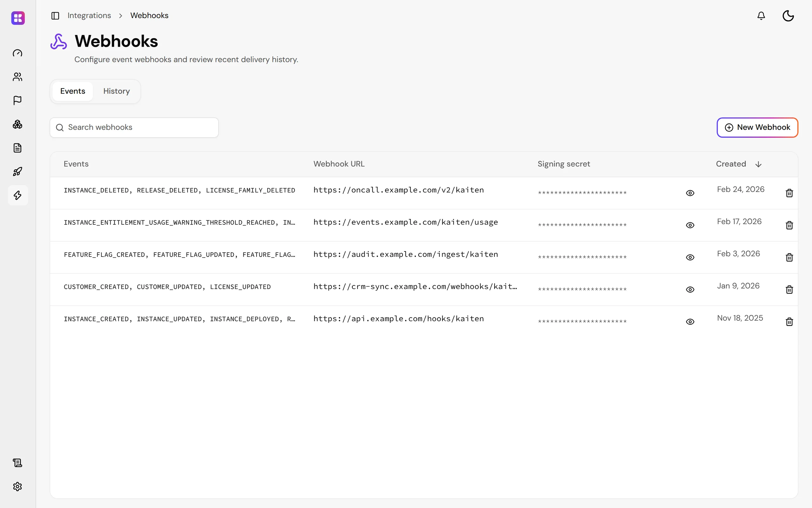Click the Webhook URL column header
This screenshot has height=508, width=812.
click(339, 164)
